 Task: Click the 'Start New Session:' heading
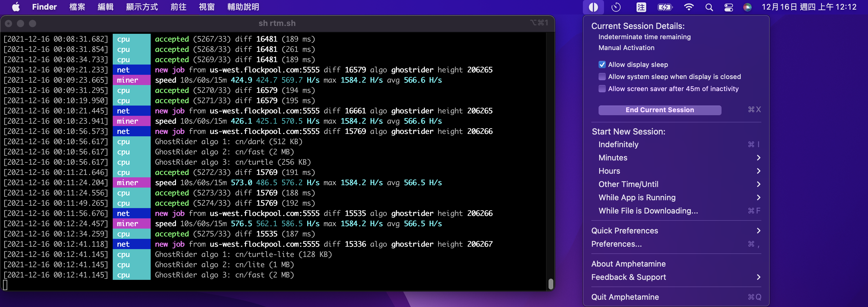(628, 131)
